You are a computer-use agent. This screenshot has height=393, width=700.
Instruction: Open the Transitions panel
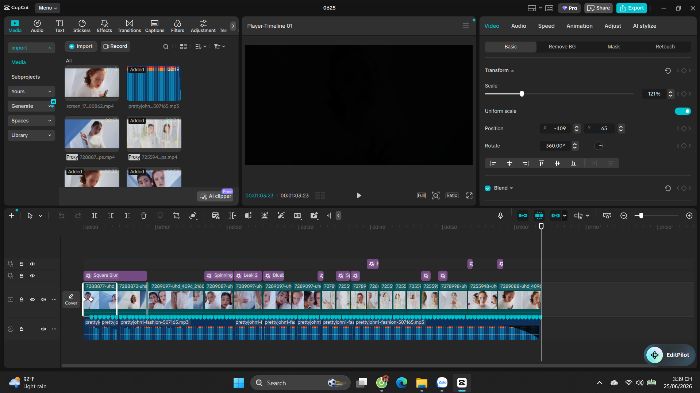click(x=129, y=26)
